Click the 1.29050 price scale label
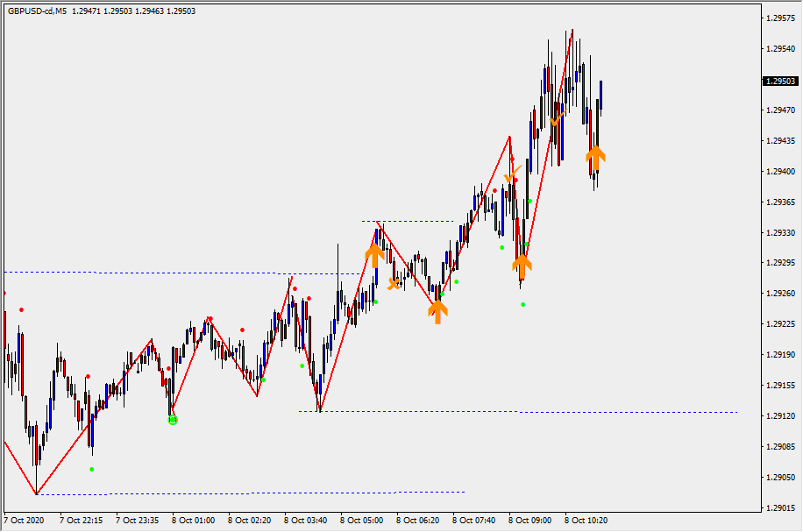This screenshot has width=803, height=532. (x=779, y=478)
